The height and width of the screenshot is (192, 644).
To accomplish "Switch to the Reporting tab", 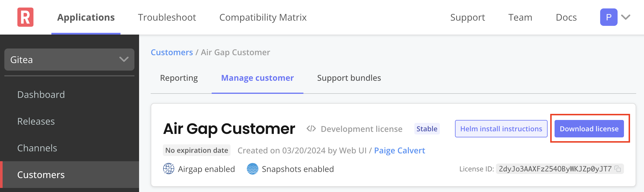I will (179, 78).
